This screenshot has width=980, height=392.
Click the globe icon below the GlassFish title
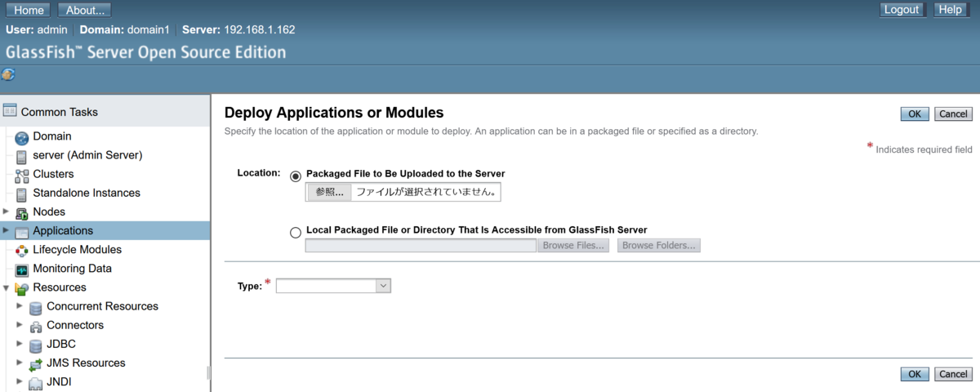coord(8,74)
